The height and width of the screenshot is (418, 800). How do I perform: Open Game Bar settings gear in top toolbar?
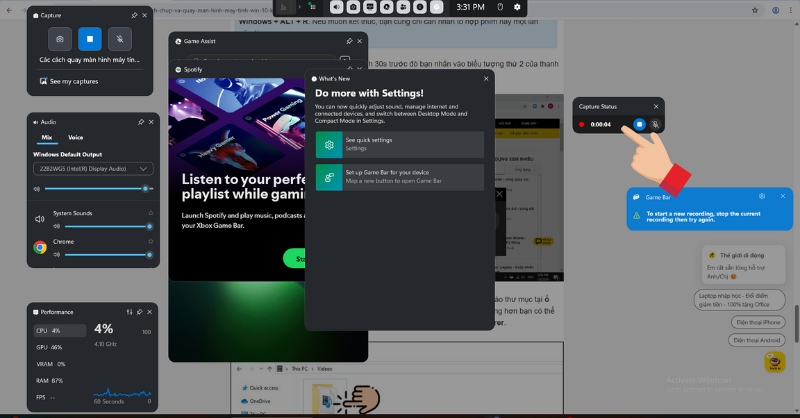tap(517, 7)
